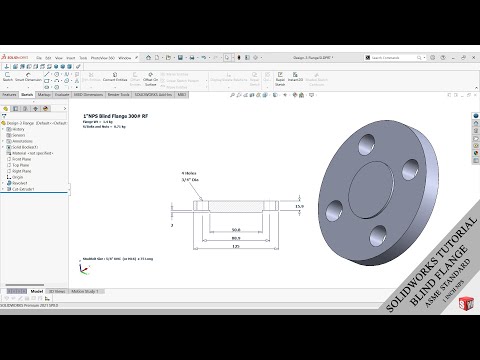Switch to the Features tab
480x360 pixels.
tap(9, 95)
